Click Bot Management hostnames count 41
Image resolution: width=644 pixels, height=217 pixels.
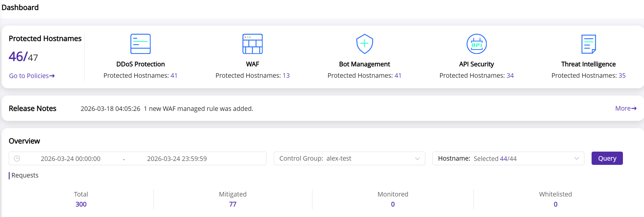tap(398, 75)
